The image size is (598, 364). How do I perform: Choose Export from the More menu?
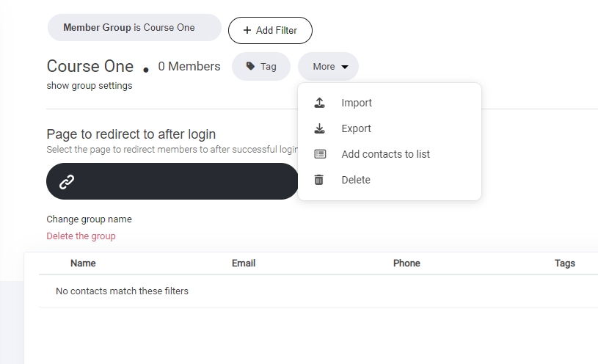coord(356,128)
